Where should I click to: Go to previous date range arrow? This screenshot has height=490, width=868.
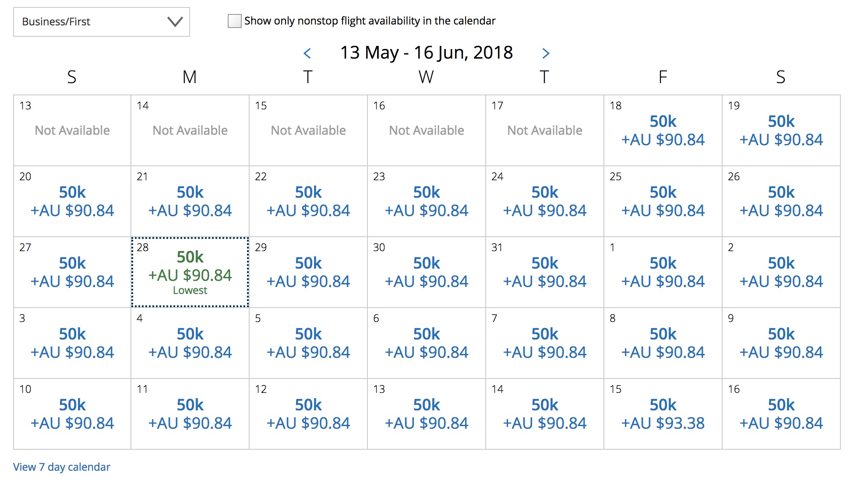pyautogui.click(x=307, y=53)
